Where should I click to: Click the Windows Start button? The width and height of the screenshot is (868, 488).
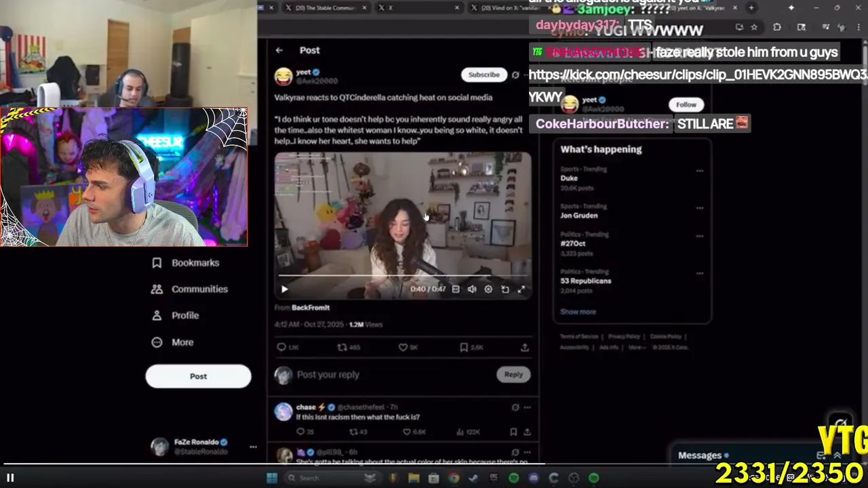(x=272, y=478)
